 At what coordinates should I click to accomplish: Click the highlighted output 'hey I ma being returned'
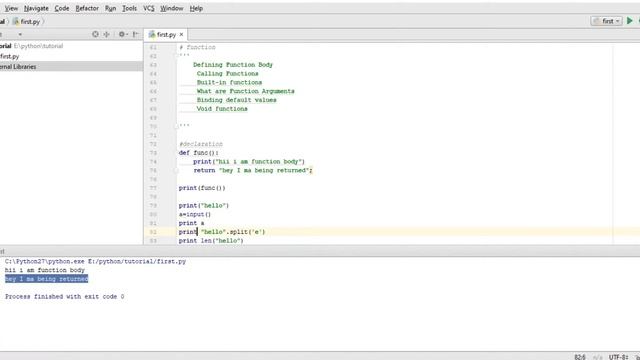[x=47, y=279]
